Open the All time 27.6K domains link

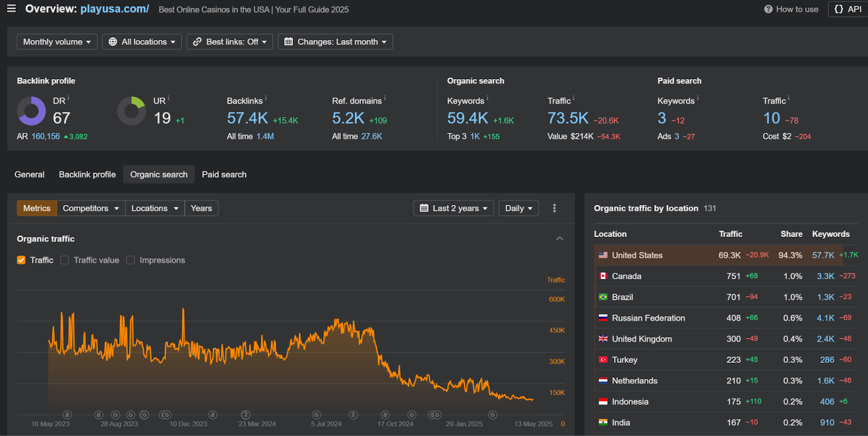coord(372,137)
